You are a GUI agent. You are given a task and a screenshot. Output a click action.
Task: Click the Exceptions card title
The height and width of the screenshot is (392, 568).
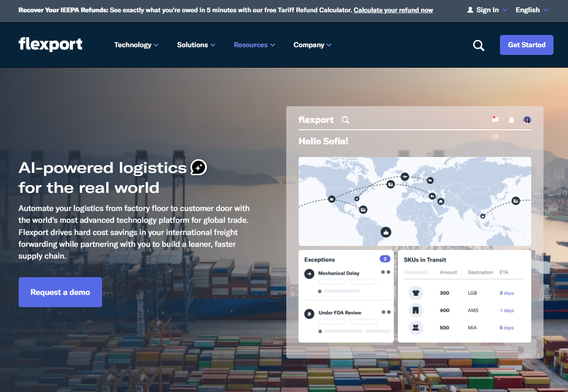click(x=319, y=260)
